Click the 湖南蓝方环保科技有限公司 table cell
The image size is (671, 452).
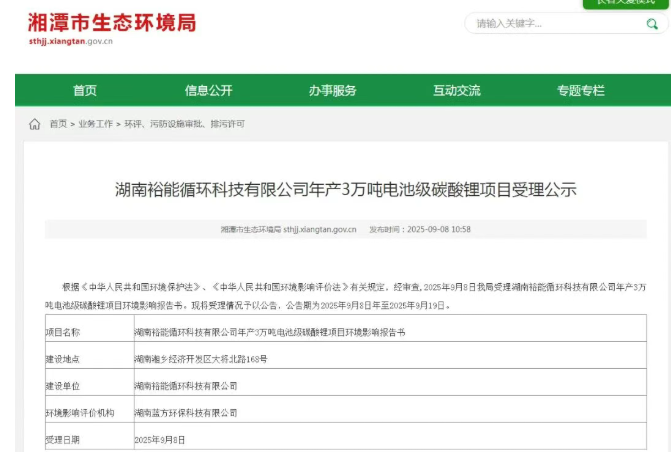pyautogui.click(x=186, y=412)
